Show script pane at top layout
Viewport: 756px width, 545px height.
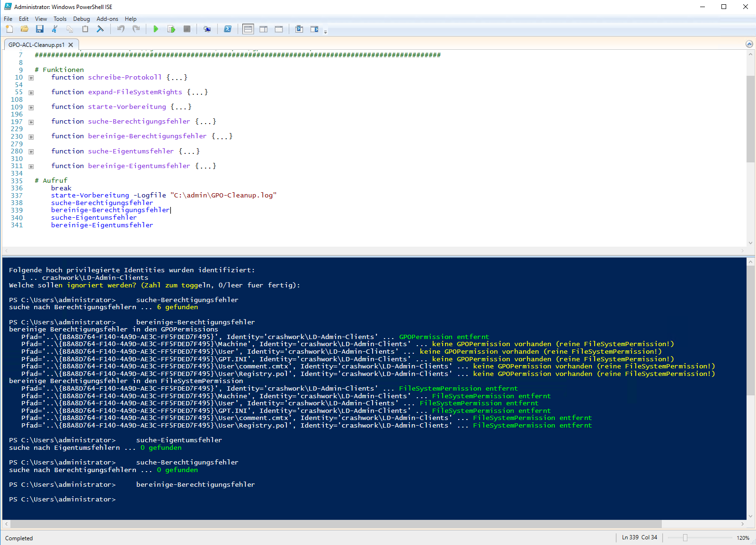coord(248,29)
